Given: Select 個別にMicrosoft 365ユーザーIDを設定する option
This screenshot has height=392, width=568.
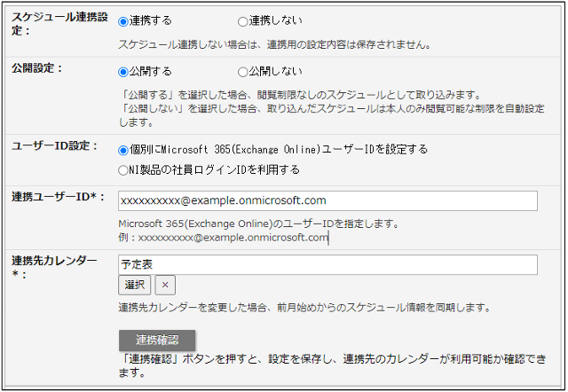Looking at the screenshot, I should coord(123,150).
